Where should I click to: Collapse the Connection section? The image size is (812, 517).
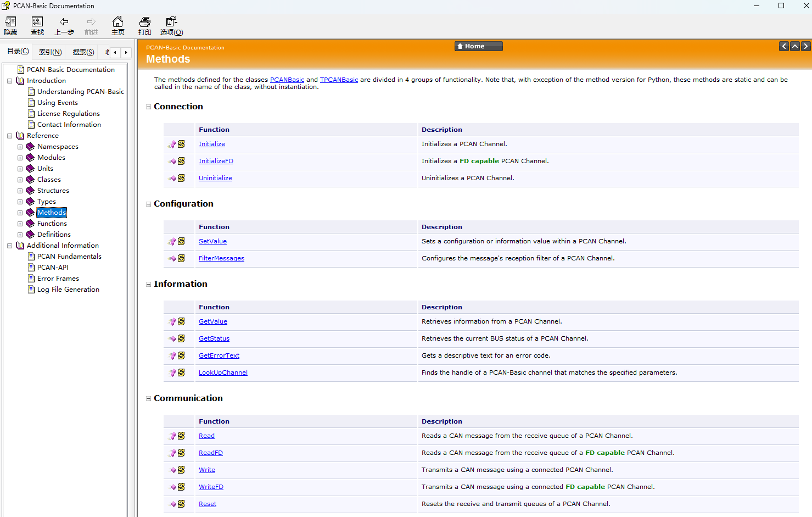tap(148, 107)
